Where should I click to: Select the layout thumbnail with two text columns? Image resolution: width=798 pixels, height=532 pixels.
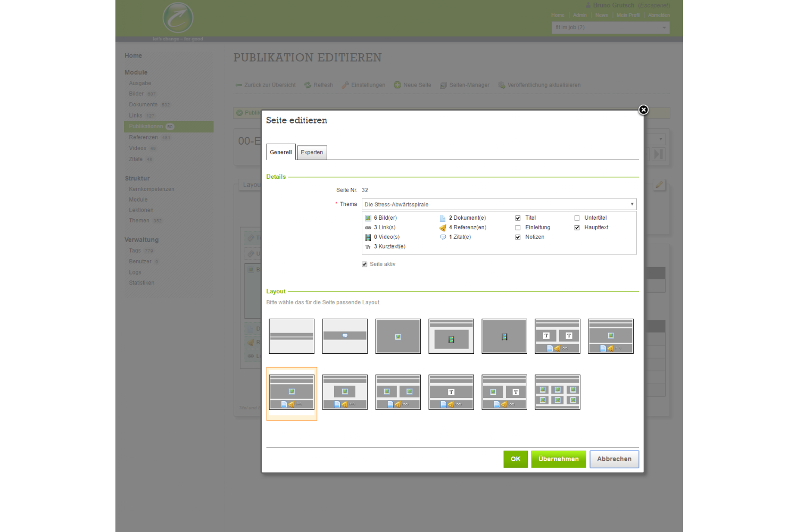pyautogui.click(x=557, y=336)
